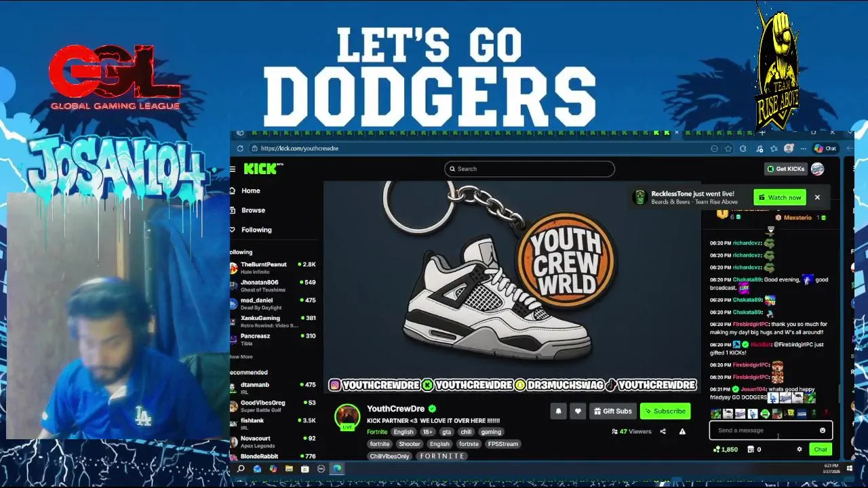Click the green Subscribe button
Image resolution: width=868 pixels, height=488 pixels.
tap(665, 411)
